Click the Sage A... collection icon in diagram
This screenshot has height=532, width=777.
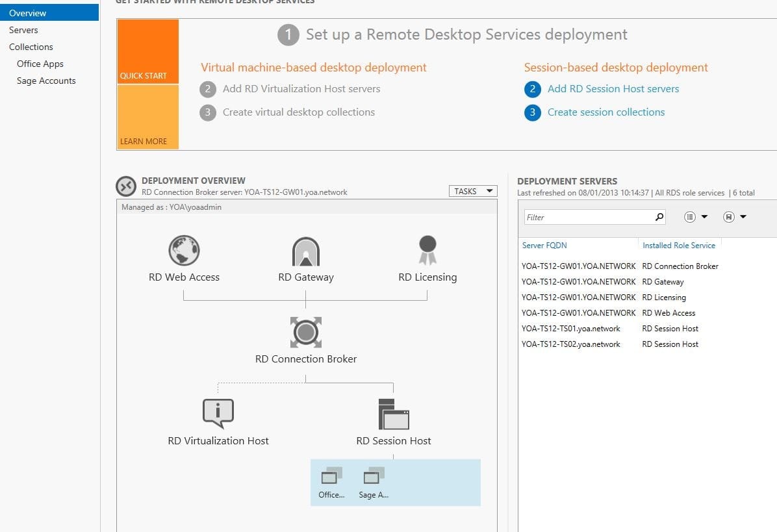click(374, 476)
